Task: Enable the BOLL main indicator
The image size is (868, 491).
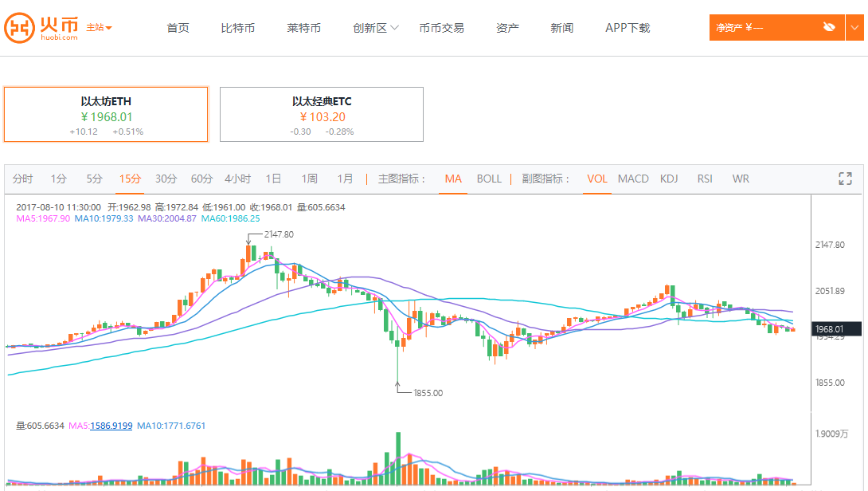Action: [489, 179]
